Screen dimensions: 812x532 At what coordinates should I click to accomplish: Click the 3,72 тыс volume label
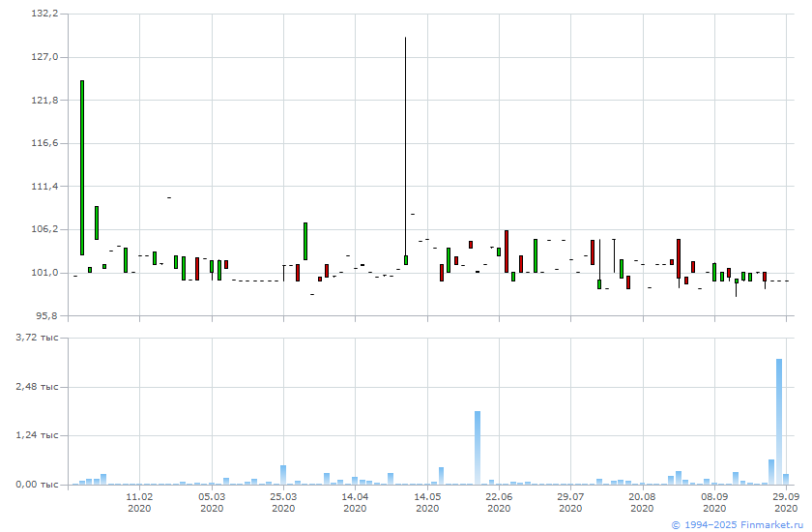click(x=37, y=338)
